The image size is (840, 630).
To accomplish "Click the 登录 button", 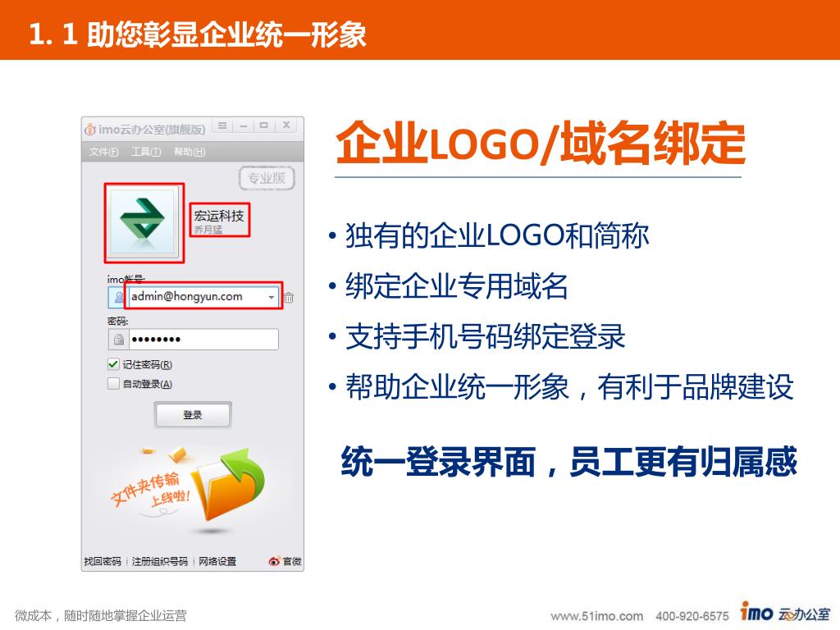I will click(x=193, y=414).
